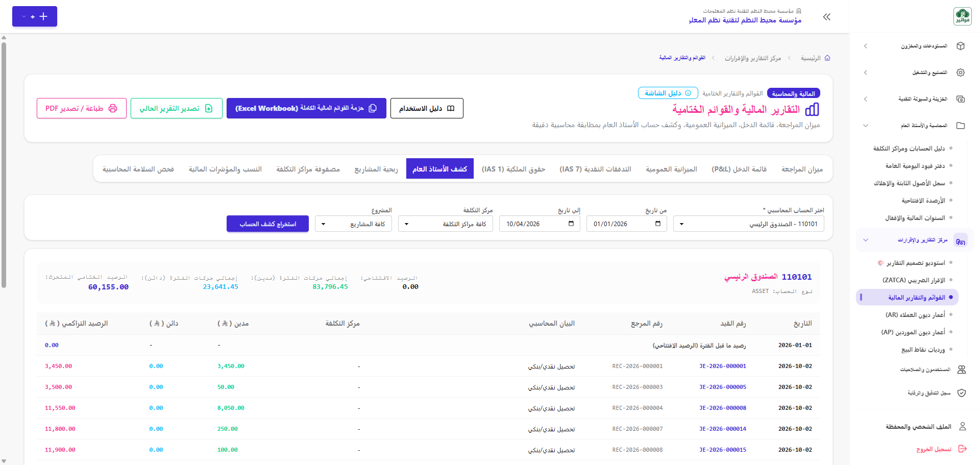This screenshot has width=980, height=465.
Task: Switch to cash flows (IAS 7) tab
Action: [595, 169]
